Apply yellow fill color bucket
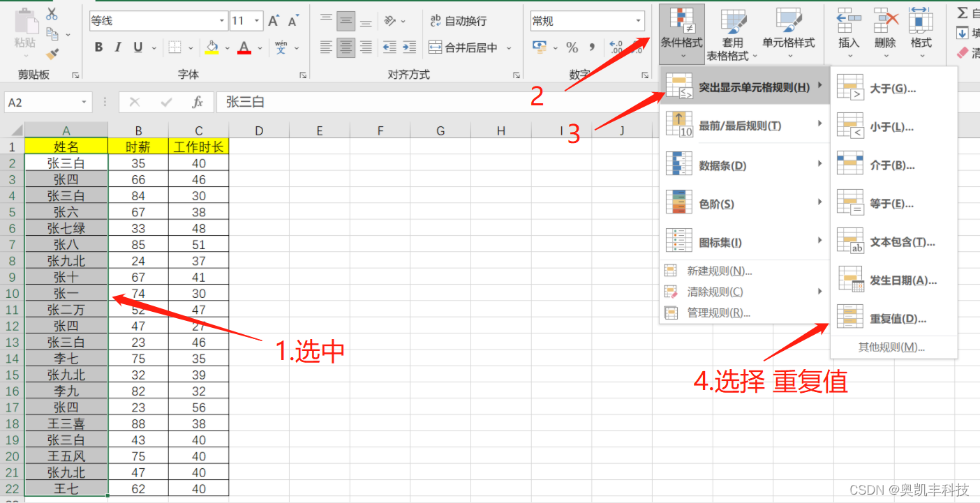Screen dimensions: 980x503 click(x=212, y=47)
